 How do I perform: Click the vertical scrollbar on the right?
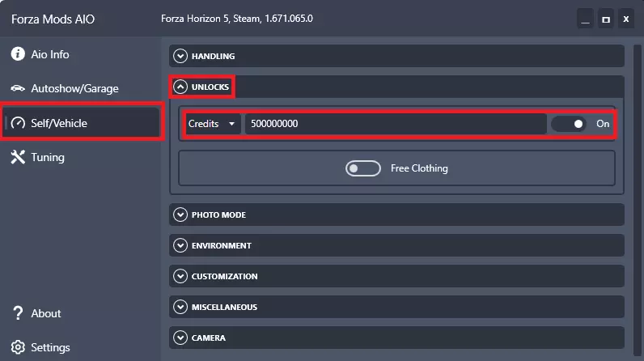(637, 200)
